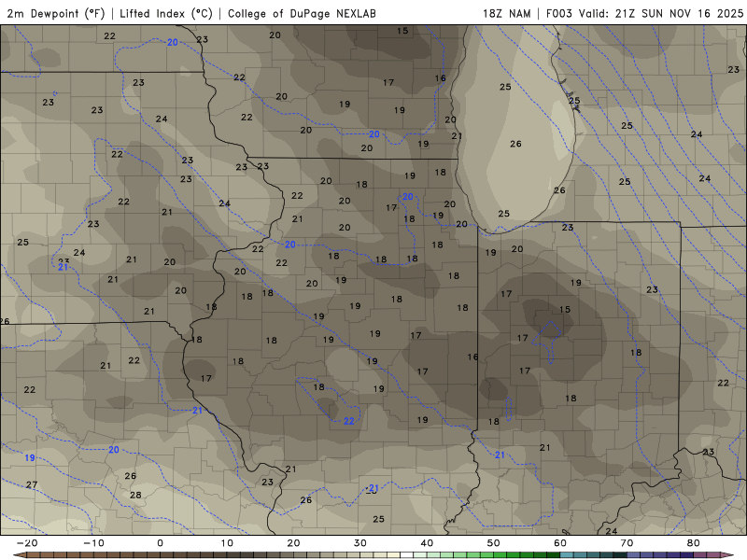
Task: Click the 50 label on the color scale
Action: (x=494, y=543)
